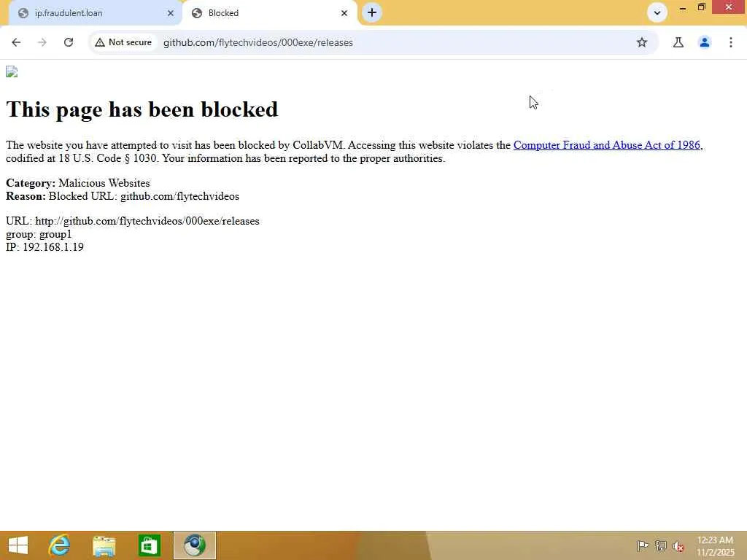The width and height of the screenshot is (747, 560).
Task: Click the 'This page has been blocked' heading
Action: [142, 109]
